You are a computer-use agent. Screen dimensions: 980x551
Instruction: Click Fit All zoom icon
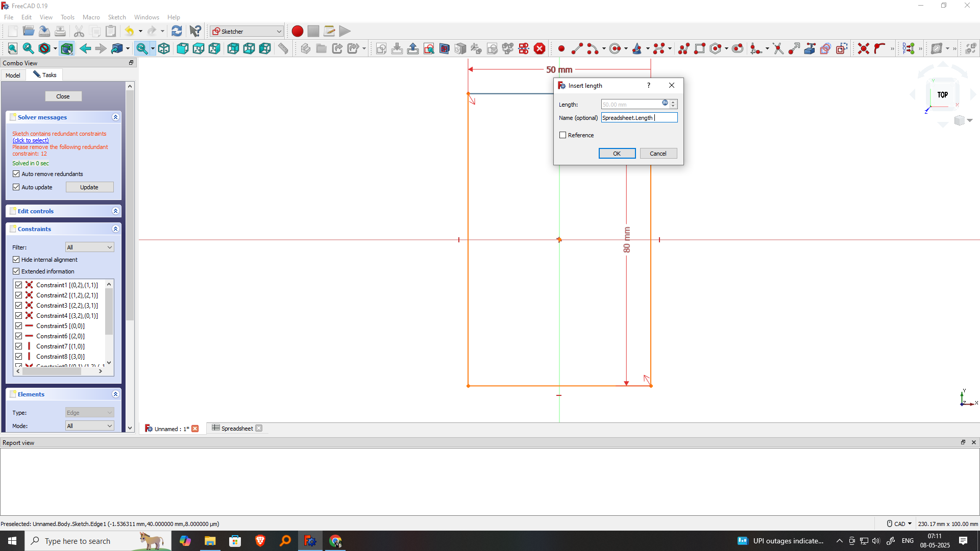click(13, 48)
